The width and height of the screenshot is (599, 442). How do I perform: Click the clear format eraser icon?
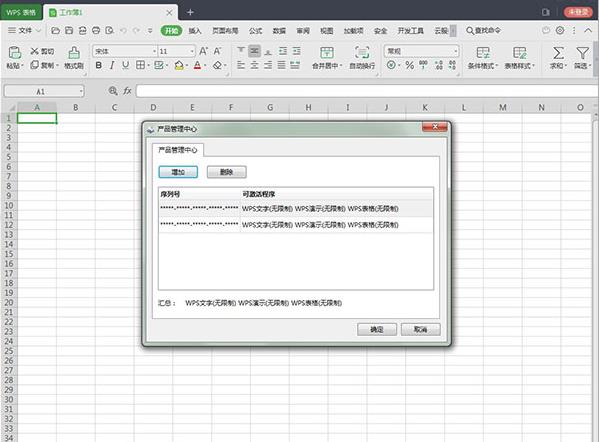point(217,65)
